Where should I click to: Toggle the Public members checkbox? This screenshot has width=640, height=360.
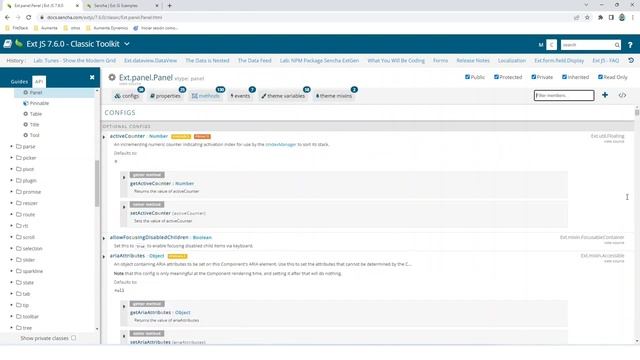(x=467, y=77)
